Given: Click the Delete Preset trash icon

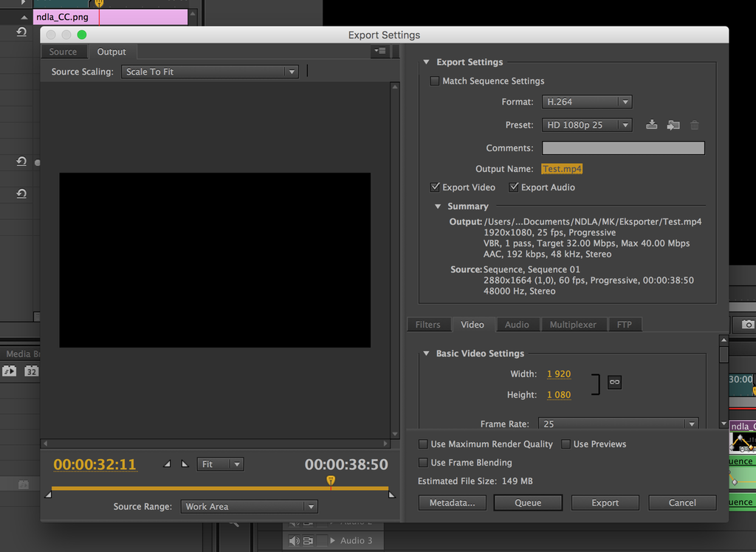Looking at the screenshot, I should [694, 125].
